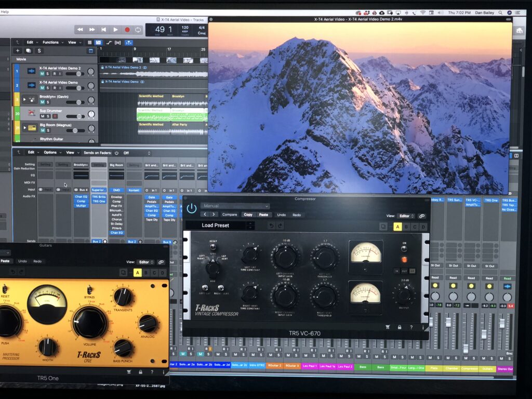Click the Sup Drummer drum kit icon
532x399 pixels.
pyautogui.click(x=32, y=113)
